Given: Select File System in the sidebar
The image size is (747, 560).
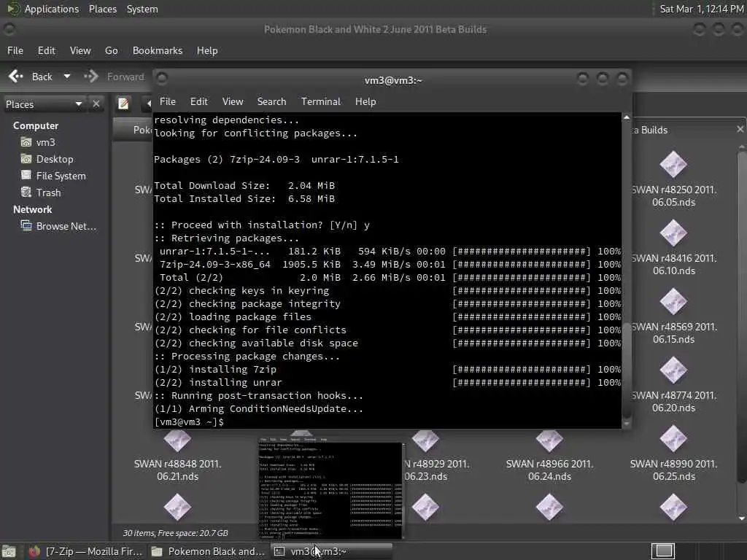Looking at the screenshot, I should pyautogui.click(x=61, y=176).
